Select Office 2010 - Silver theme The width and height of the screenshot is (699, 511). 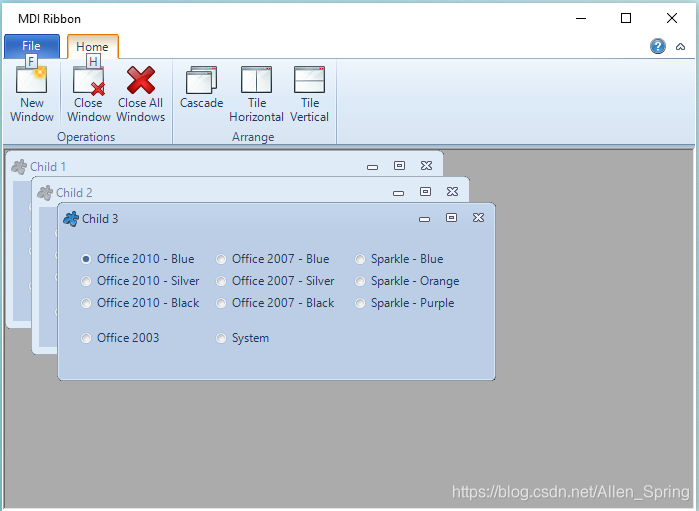(x=140, y=281)
